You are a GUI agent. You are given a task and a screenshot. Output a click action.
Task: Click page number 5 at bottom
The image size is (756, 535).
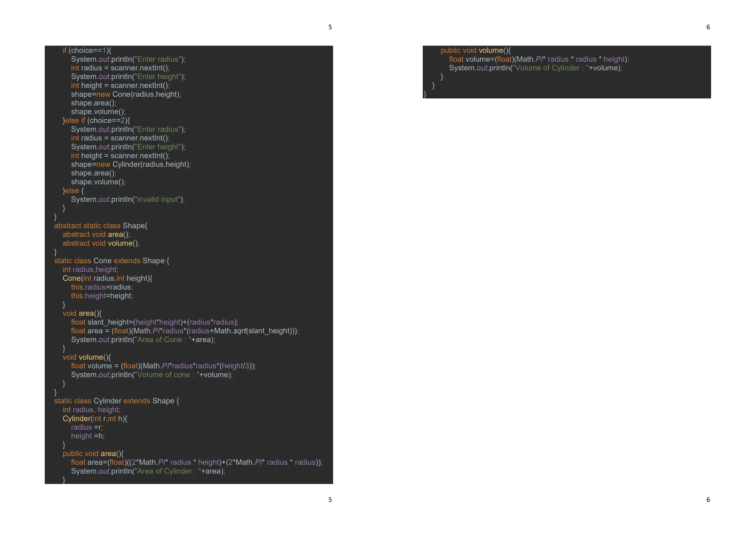tap(330, 500)
